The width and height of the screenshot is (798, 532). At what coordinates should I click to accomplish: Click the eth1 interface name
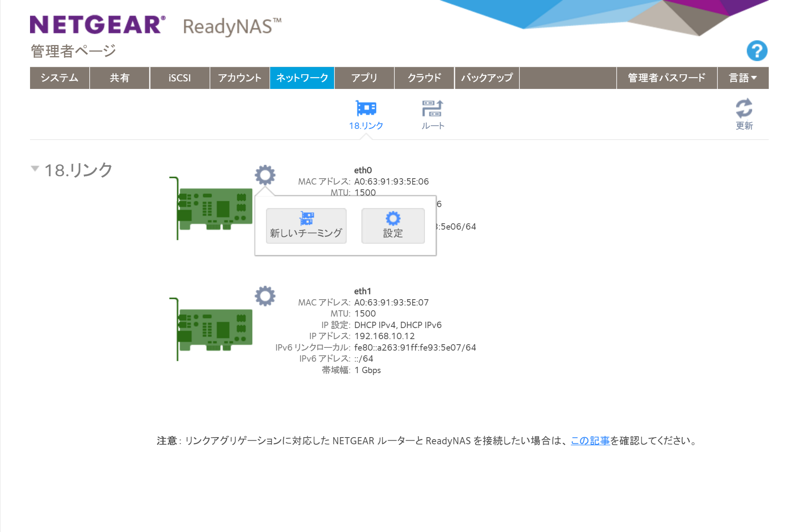[x=362, y=291]
